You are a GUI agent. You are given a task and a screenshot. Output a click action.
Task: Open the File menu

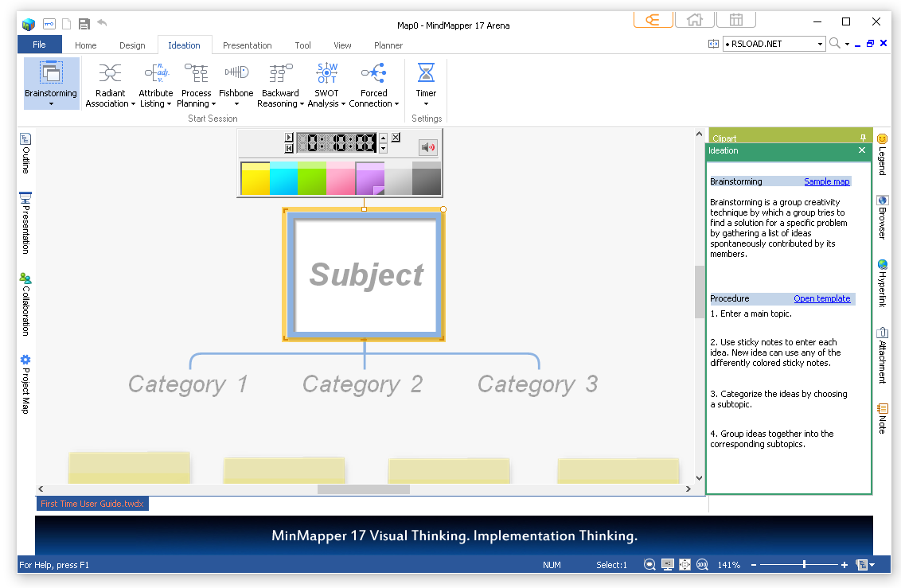[x=39, y=45]
